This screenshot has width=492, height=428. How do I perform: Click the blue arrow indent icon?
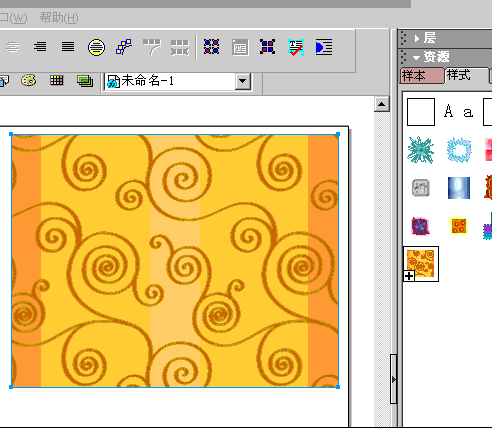pos(324,47)
